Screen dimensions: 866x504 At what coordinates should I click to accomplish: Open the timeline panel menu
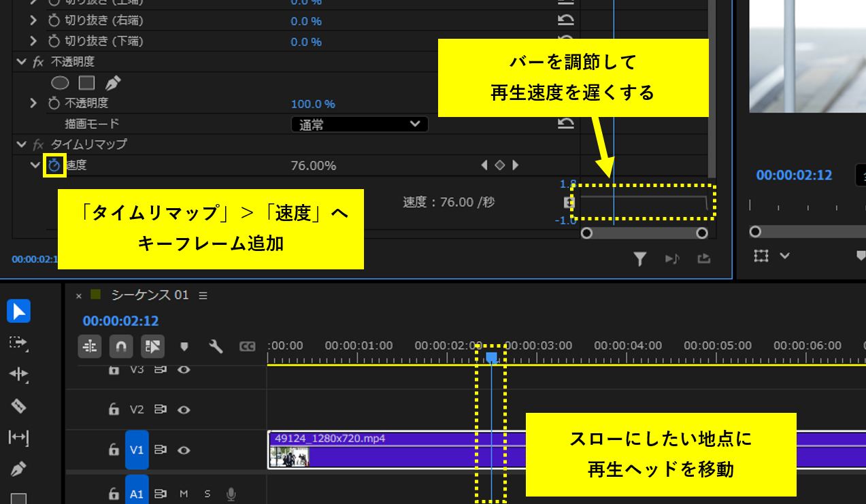coord(203,295)
